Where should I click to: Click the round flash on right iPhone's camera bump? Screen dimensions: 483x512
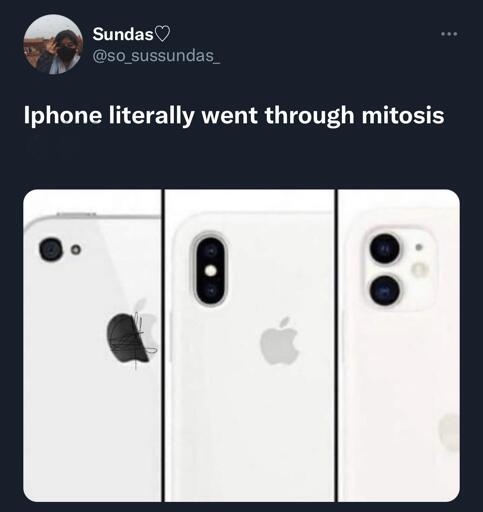[419, 269]
